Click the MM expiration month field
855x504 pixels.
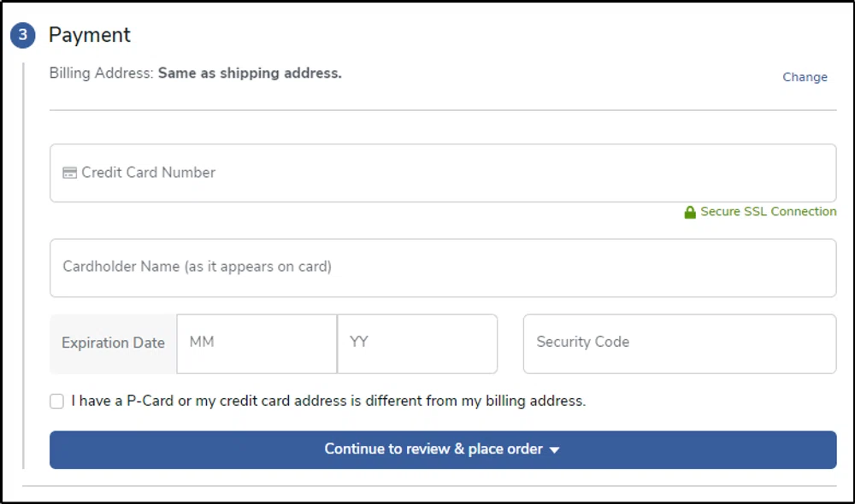[256, 343]
